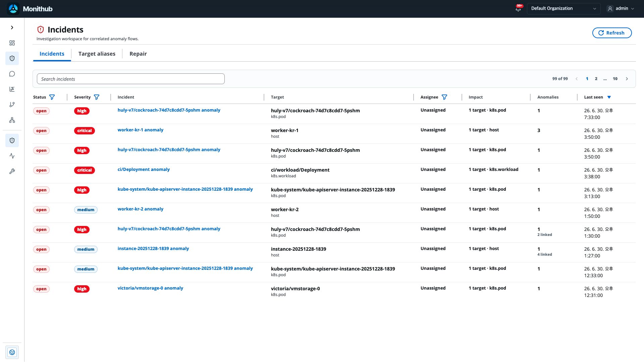The image size is (644, 362).
Task: Click the Target column header
Action: click(x=277, y=97)
